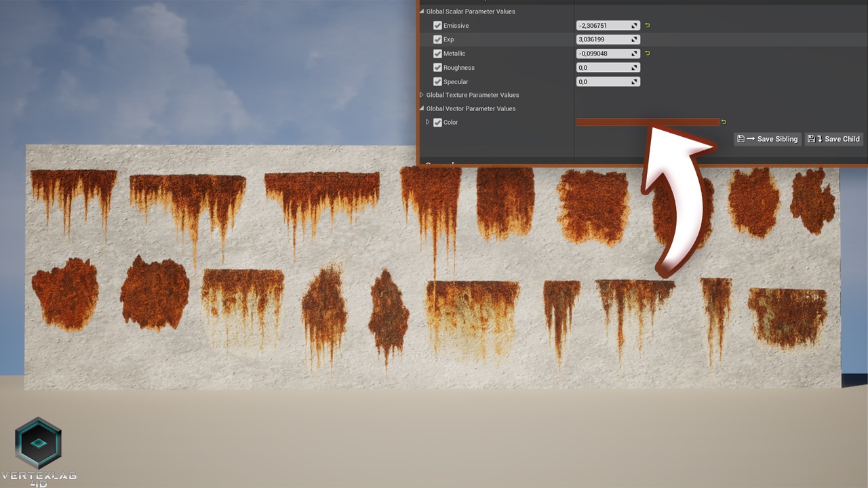Select the Roughness parameter label
Image resolution: width=868 pixels, height=488 pixels.
pos(459,68)
